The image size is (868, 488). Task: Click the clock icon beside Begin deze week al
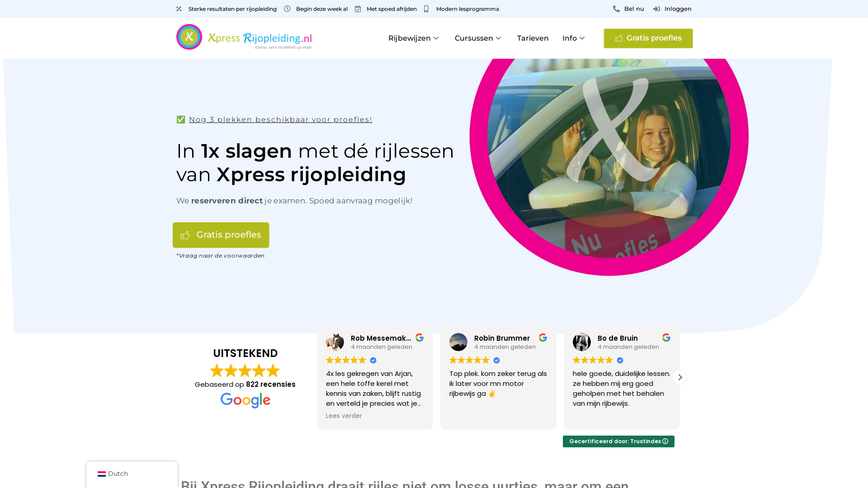[287, 9]
